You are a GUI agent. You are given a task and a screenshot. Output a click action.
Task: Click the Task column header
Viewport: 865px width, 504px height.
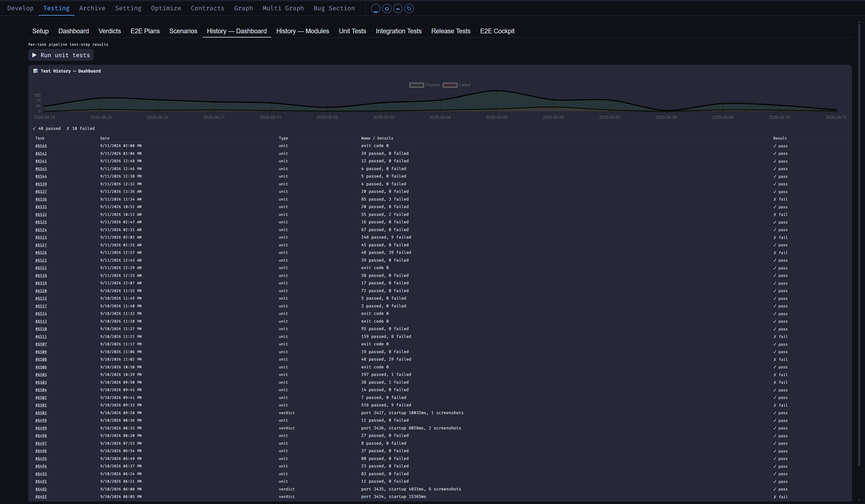point(40,138)
